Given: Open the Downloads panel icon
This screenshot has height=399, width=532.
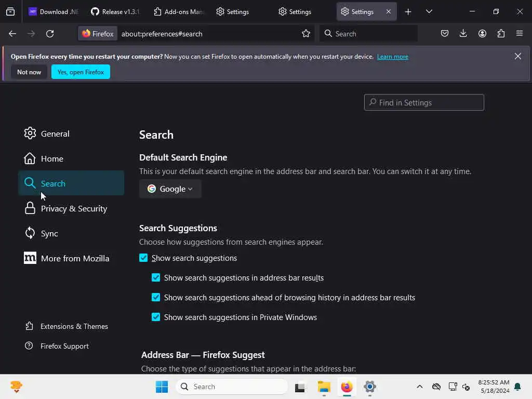Looking at the screenshot, I should point(463,33).
